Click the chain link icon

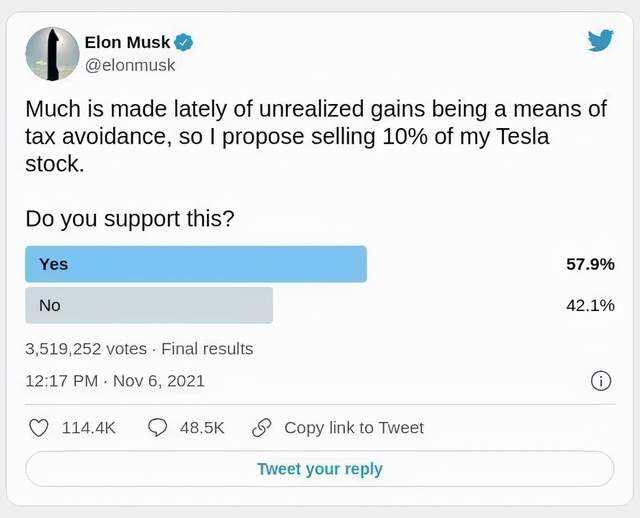pos(262,428)
